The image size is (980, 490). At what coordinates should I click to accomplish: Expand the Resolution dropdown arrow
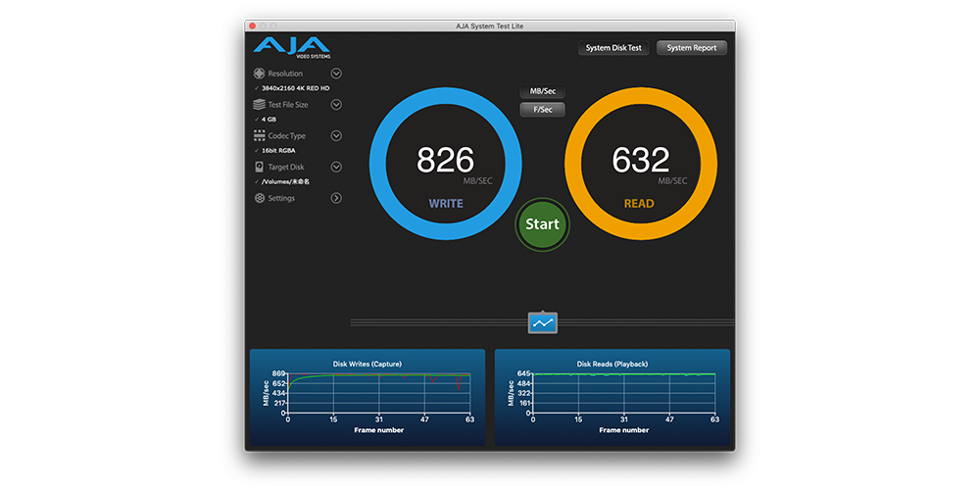click(336, 73)
